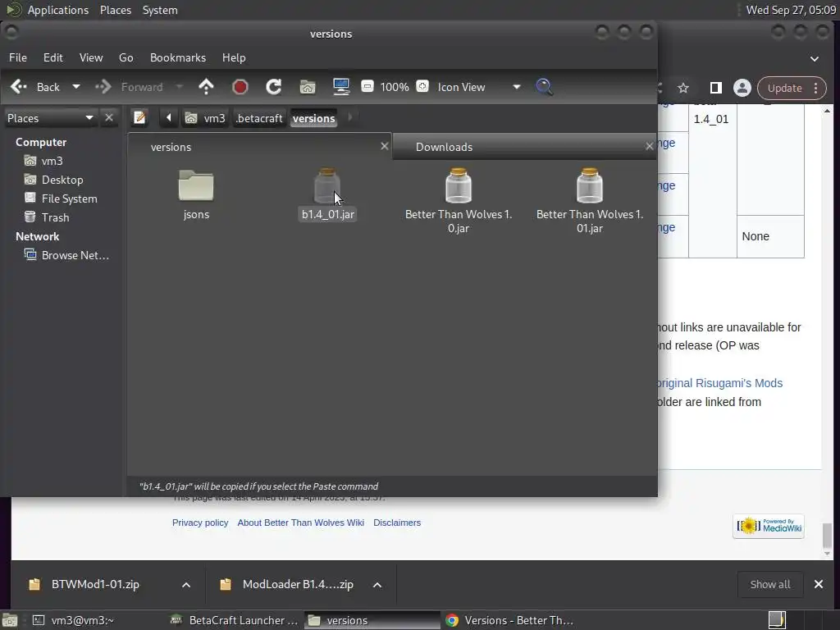Toggle browser side panel icon

(715, 88)
